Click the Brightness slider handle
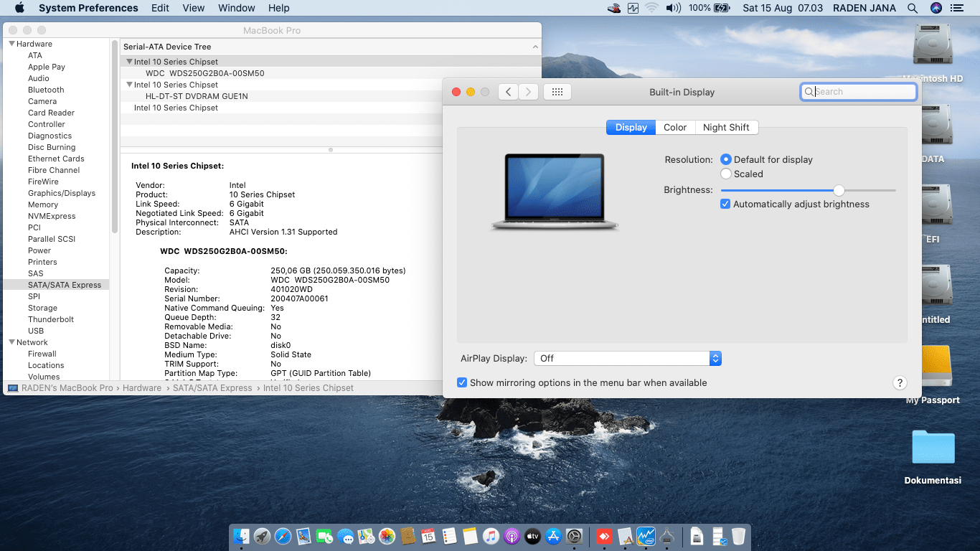980x551 pixels. (839, 190)
